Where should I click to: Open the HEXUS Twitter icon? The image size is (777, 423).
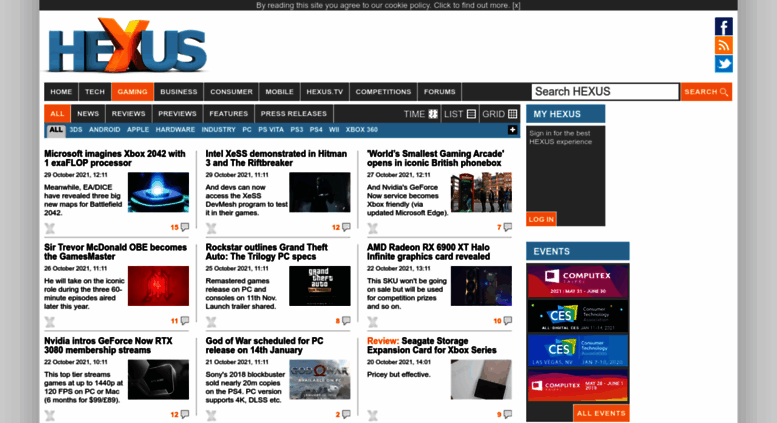coord(723,64)
